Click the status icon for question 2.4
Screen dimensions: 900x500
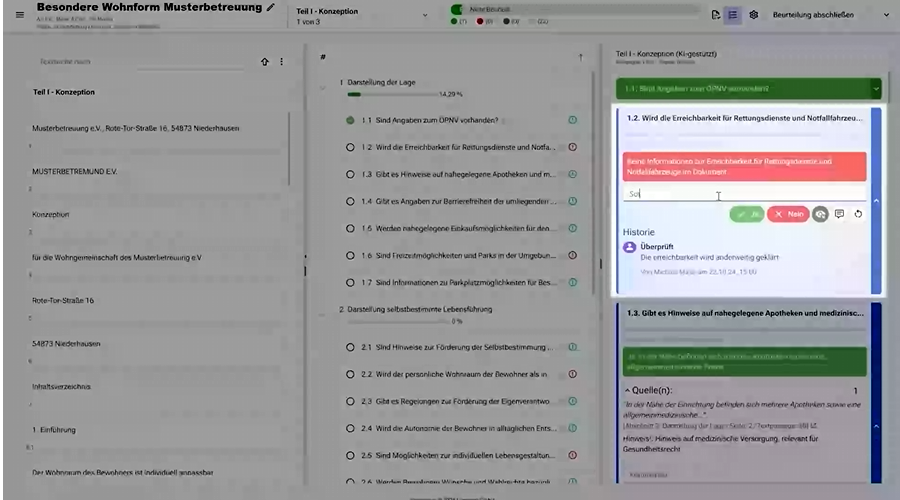click(572, 428)
